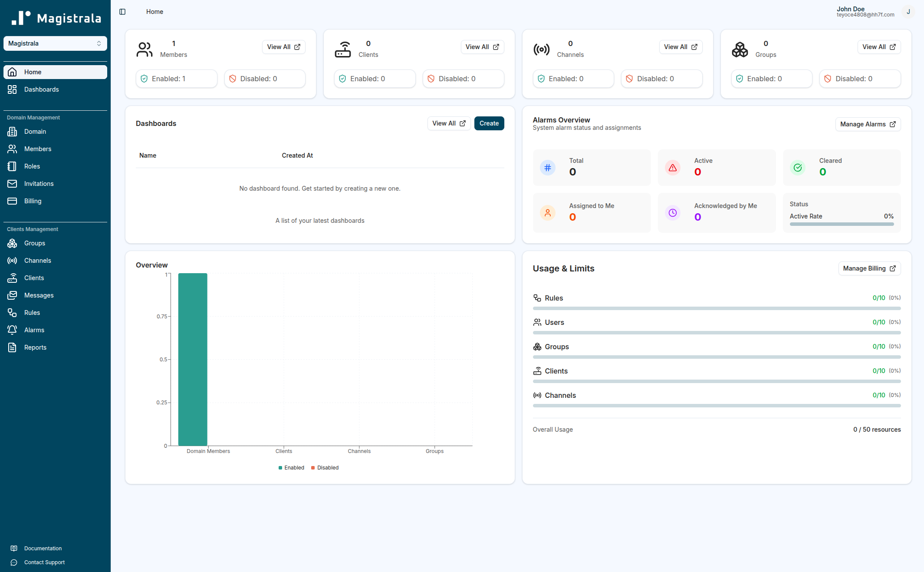Open the Messages sidebar item

pos(39,295)
